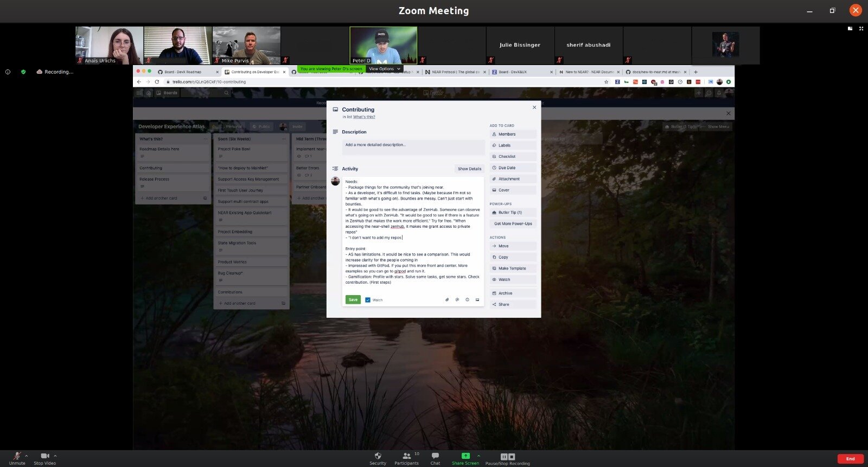Switch to New to NEAR? browser tab

589,72
